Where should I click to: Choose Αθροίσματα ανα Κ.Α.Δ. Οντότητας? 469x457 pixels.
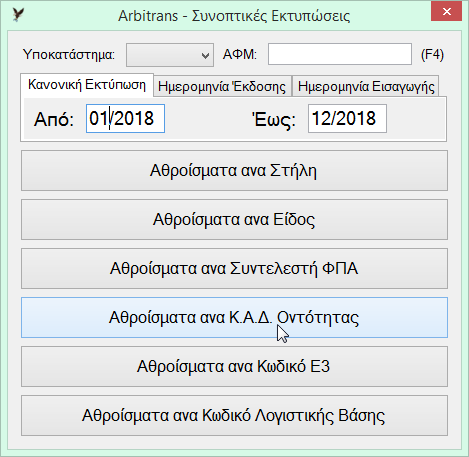[234, 318]
